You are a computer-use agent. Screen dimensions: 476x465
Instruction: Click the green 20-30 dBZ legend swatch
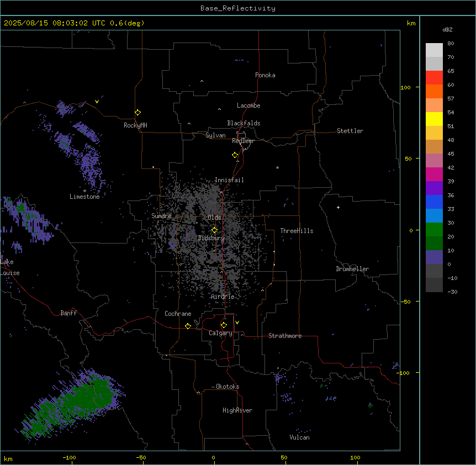coord(434,230)
